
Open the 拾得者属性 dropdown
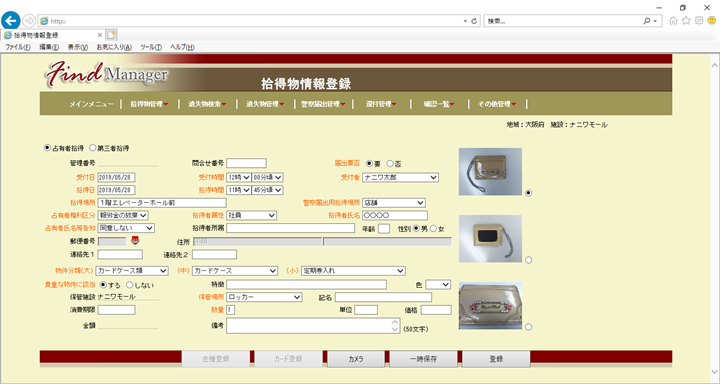[x=251, y=215]
